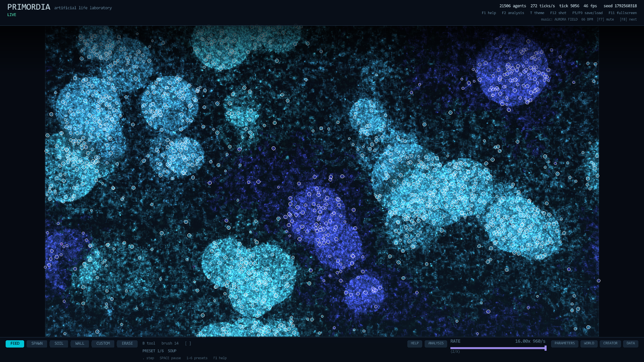The image size is (644, 362).
Task: Pick the CUSTOM tool
Action: click(103, 343)
